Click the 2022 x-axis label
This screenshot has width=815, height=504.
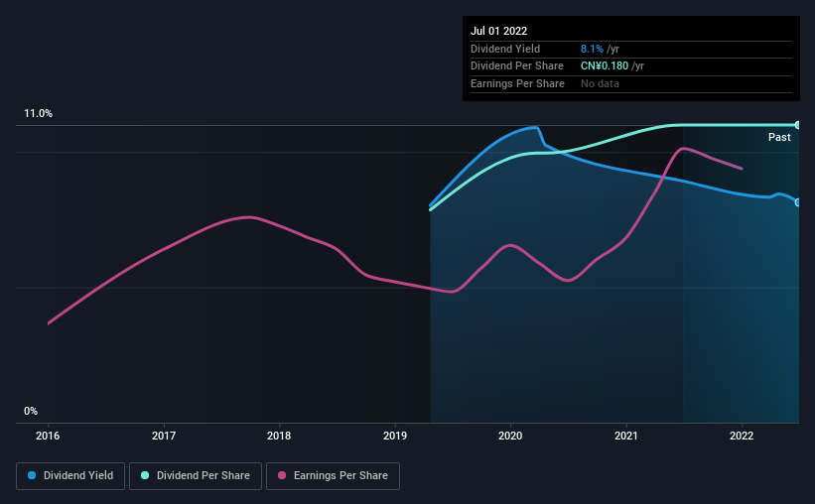tap(742, 436)
